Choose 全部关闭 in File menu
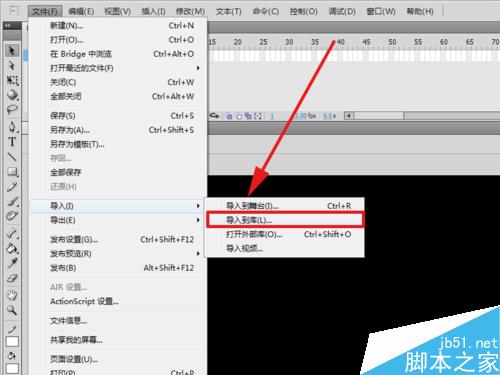This screenshot has height=375, width=500. (118, 96)
